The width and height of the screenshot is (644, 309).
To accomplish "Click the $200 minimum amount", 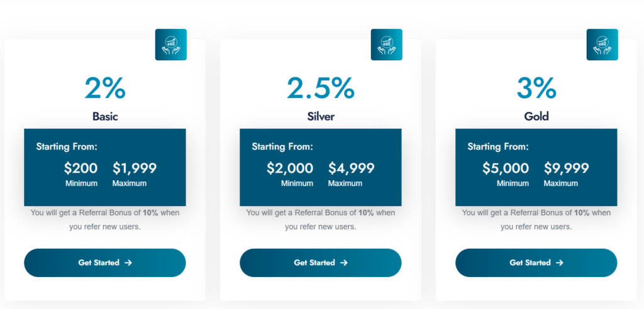I will (81, 168).
